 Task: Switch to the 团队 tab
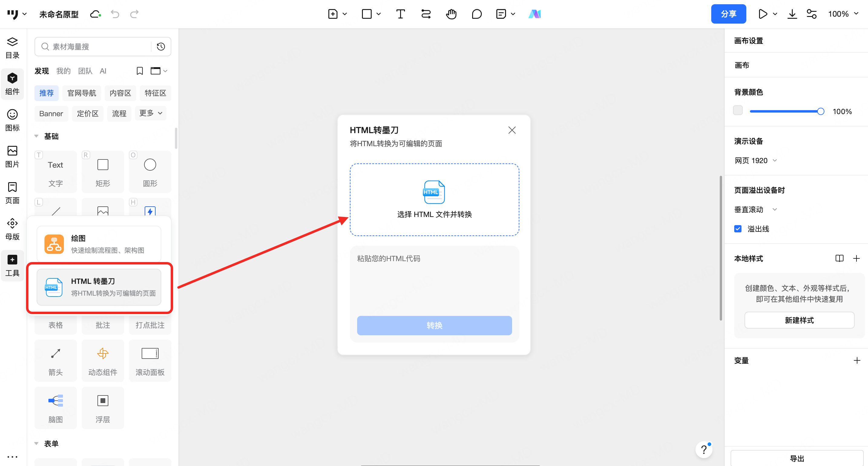tap(85, 71)
